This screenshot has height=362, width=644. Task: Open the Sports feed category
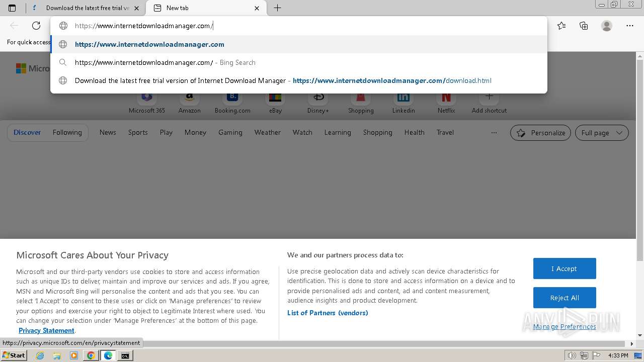point(138,133)
